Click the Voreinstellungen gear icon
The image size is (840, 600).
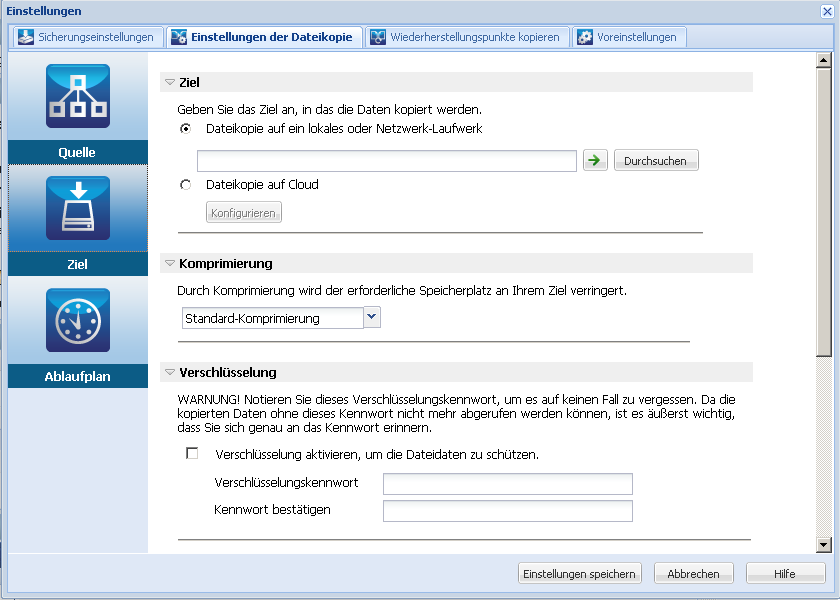pos(584,37)
